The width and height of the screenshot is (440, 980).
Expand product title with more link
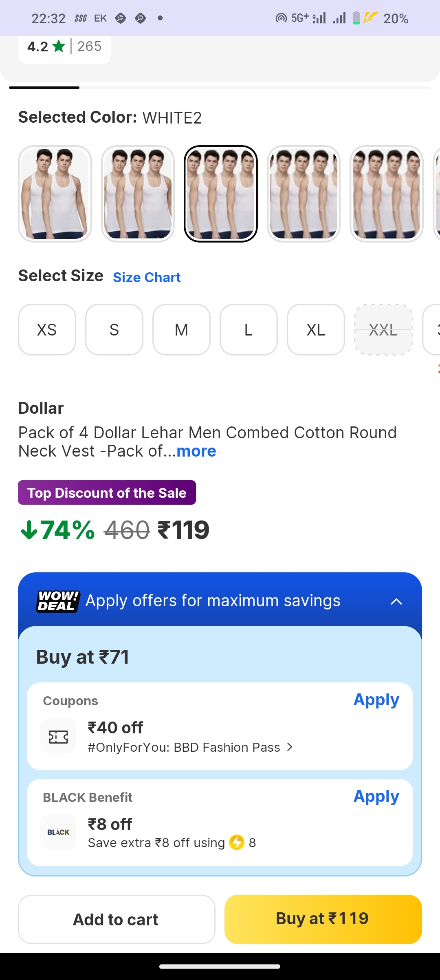(x=196, y=451)
